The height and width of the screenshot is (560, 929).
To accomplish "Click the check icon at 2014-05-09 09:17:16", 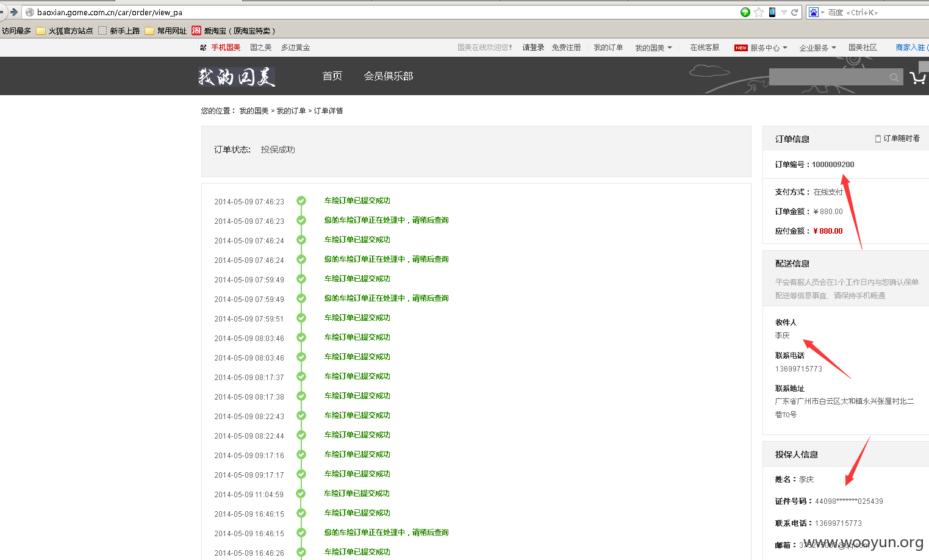I will tap(301, 454).
